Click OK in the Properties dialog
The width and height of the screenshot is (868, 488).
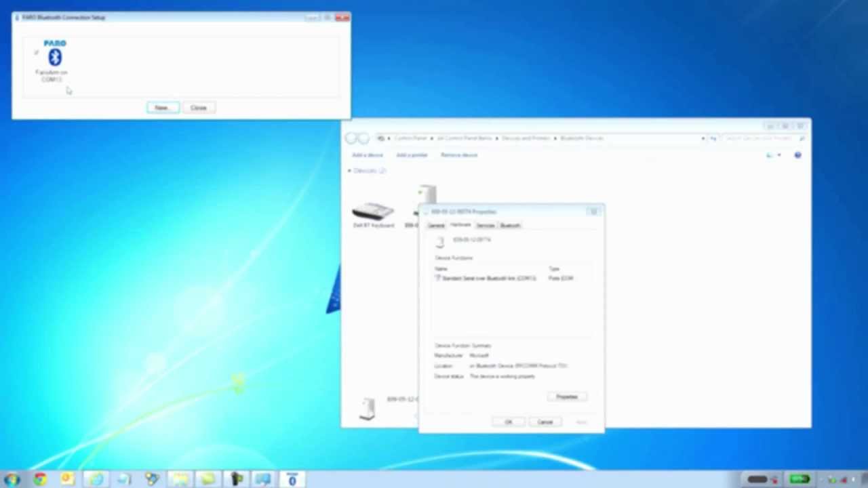[509, 422]
